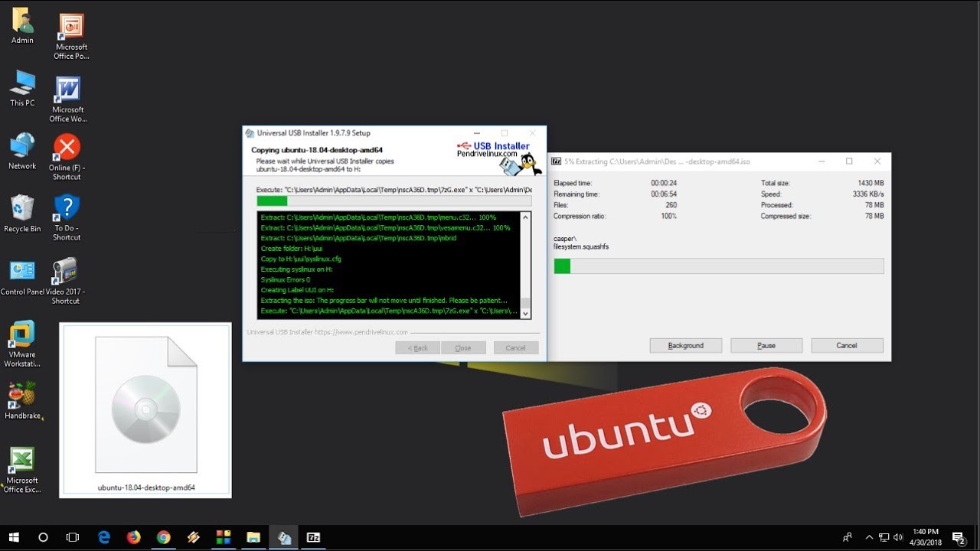Click the Execute command path text field
The width and height of the screenshot is (980, 551).
click(x=394, y=189)
